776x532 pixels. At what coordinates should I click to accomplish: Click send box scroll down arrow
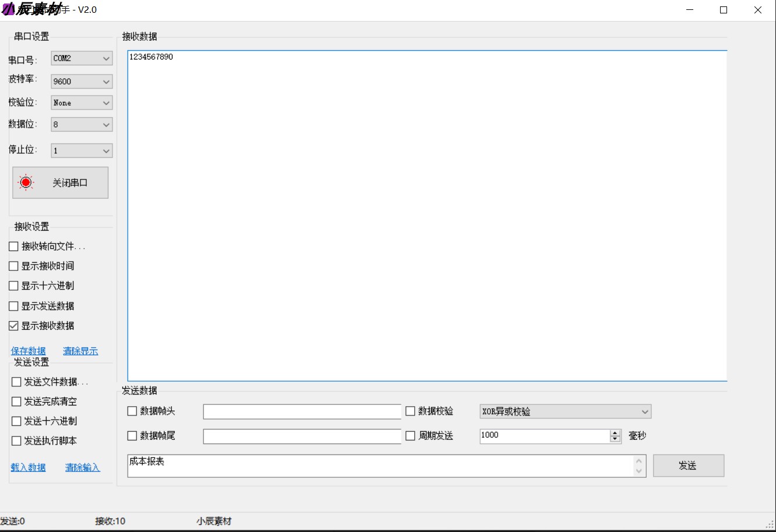(639, 471)
